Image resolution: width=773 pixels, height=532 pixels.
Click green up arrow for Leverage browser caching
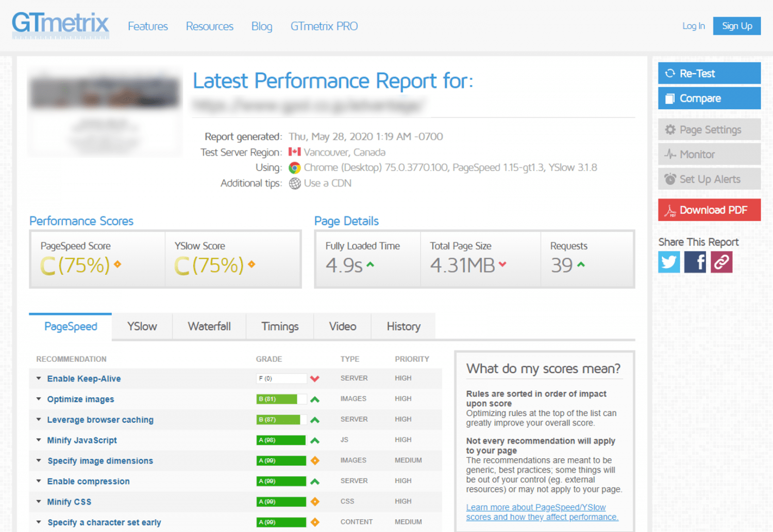tap(315, 420)
